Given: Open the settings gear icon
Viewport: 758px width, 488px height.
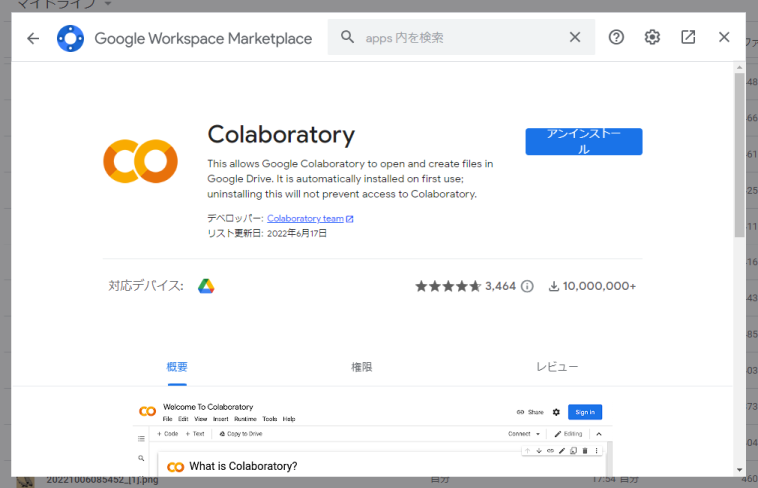Looking at the screenshot, I should pyautogui.click(x=652, y=37).
